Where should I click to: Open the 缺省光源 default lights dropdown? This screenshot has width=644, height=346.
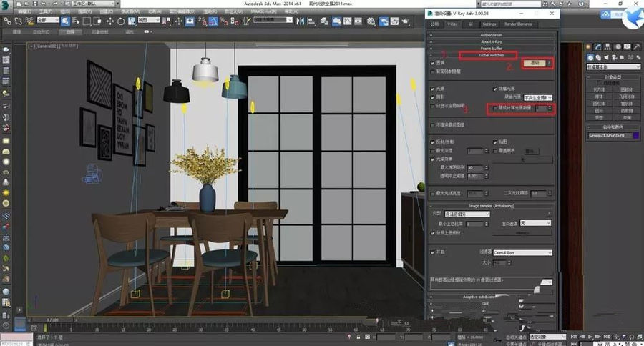click(537, 98)
